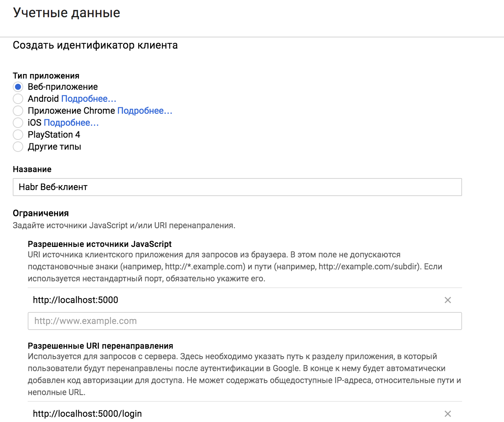Choose the Android application type
This screenshot has width=504, height=422.
[18, 99]
